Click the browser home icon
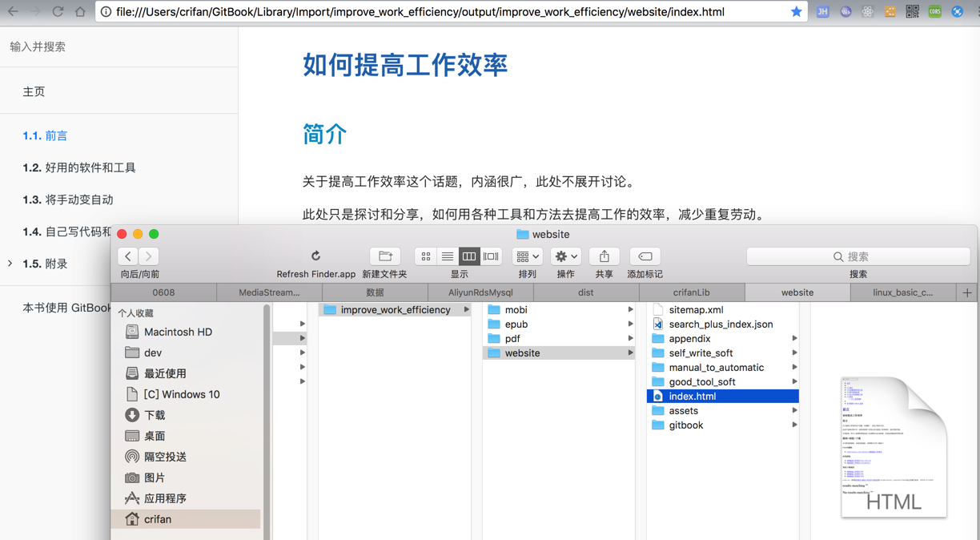This screenshot has height=540, width=980. 80,11
